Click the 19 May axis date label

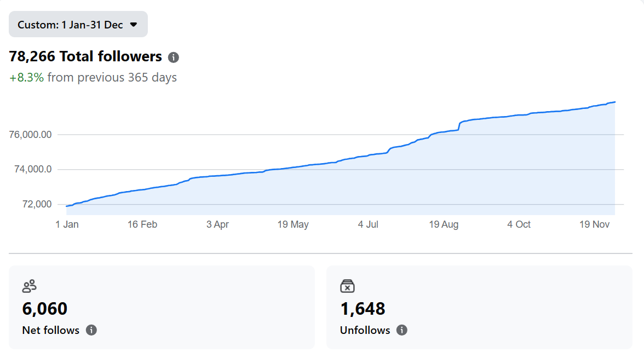click(x=293, y=224)
